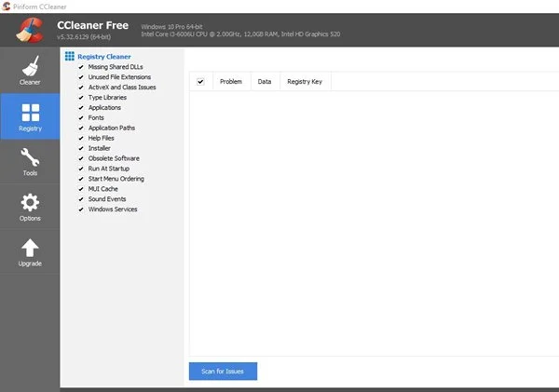Click the Intel Core i3-6006U system info line

pos(240,34)
